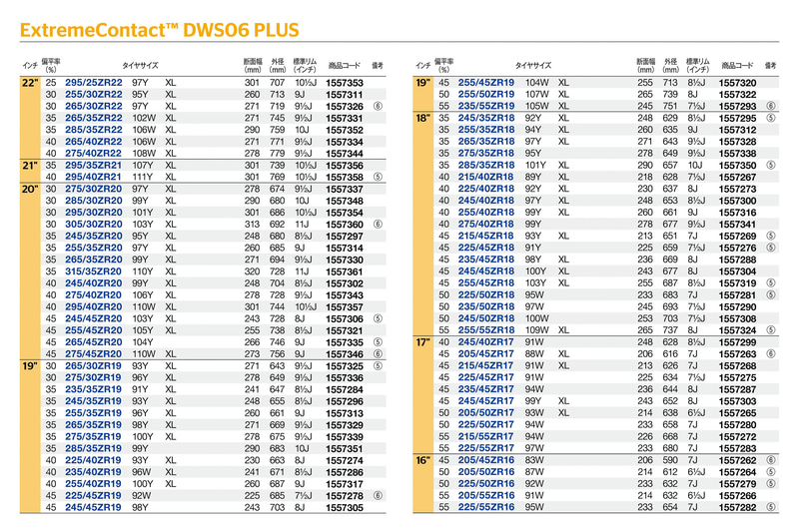
Task: Select tire size 295/35ZR21
Action: click(94, 165)
